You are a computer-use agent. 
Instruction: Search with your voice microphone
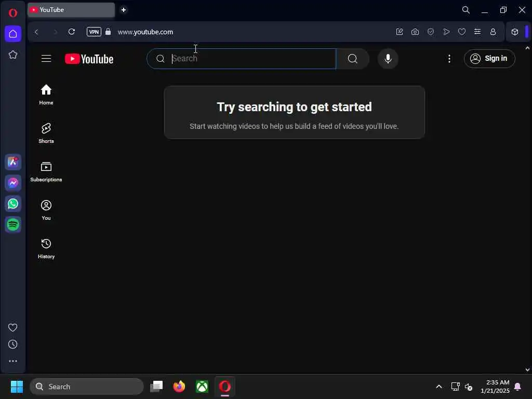(x=388, y=59)
